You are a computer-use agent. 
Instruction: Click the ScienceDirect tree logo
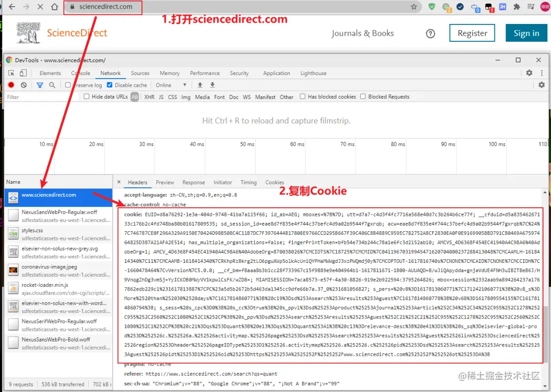pyautogui.click(x=28, y=33)
